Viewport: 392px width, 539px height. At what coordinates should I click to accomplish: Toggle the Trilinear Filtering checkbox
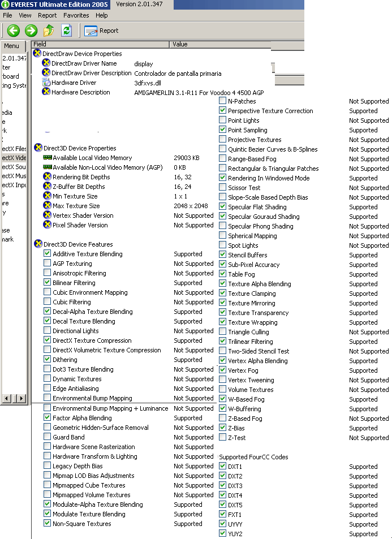point(222,342)
